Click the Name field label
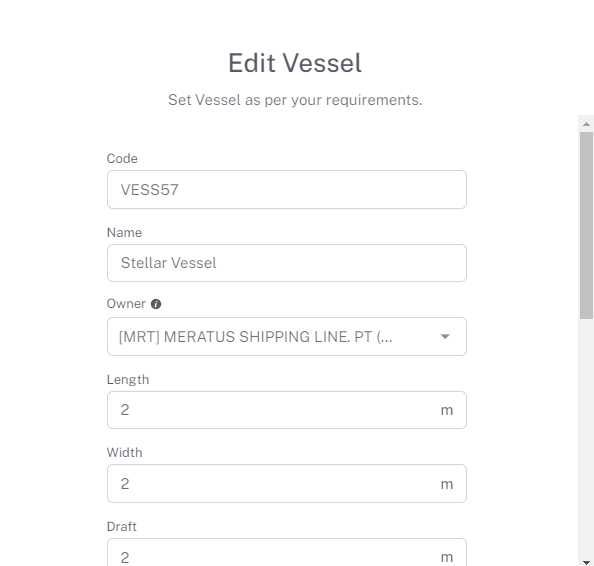This screenshot has width=594, height=566. 124,232
